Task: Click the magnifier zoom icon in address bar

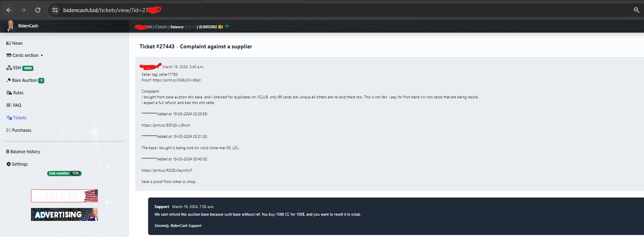Action: [636, 10]
